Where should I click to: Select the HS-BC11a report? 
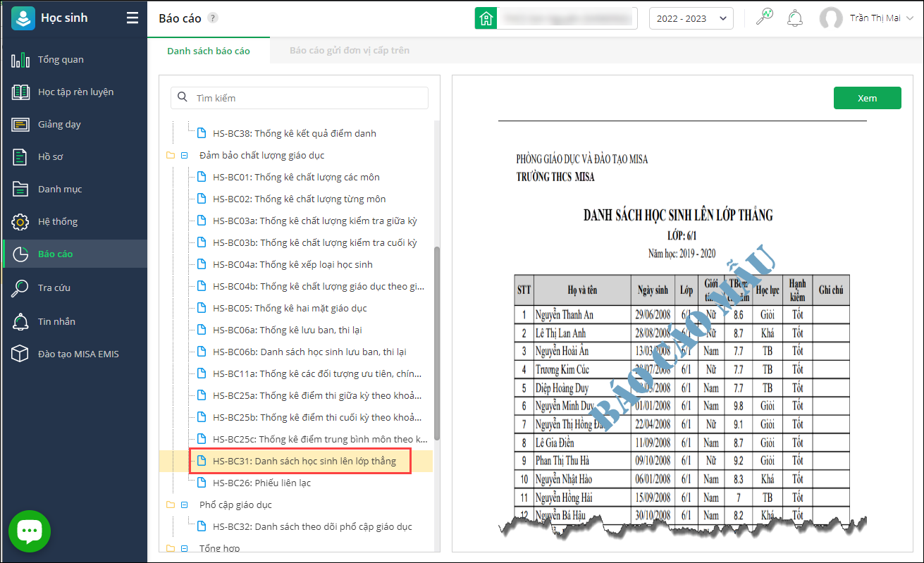click(x=318, y=374)
